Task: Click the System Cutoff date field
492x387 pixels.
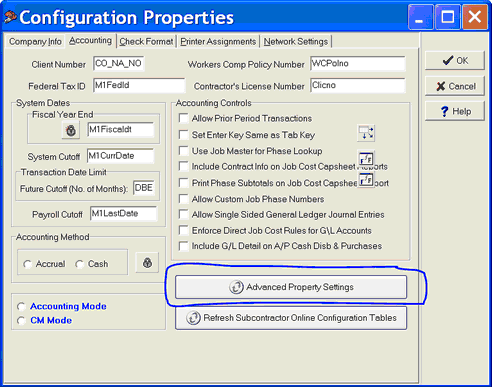Action: (120, 156)
